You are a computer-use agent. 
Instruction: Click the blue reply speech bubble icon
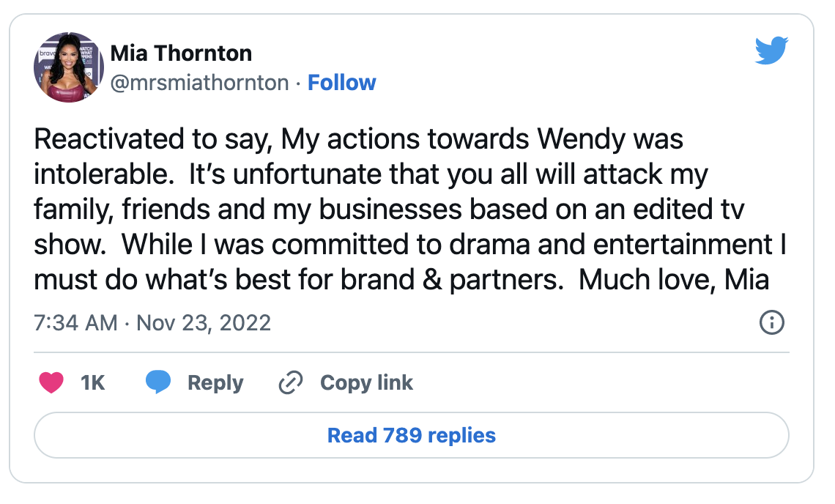(158, 382)
